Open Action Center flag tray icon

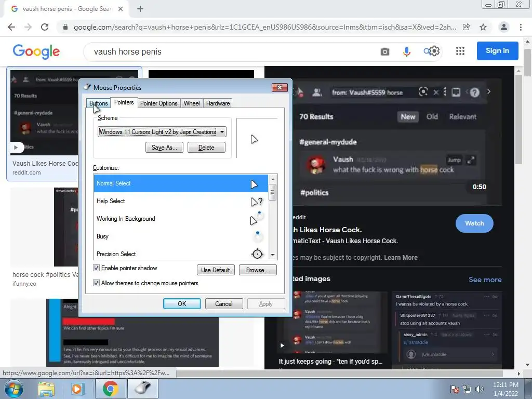tap(455, 389)
